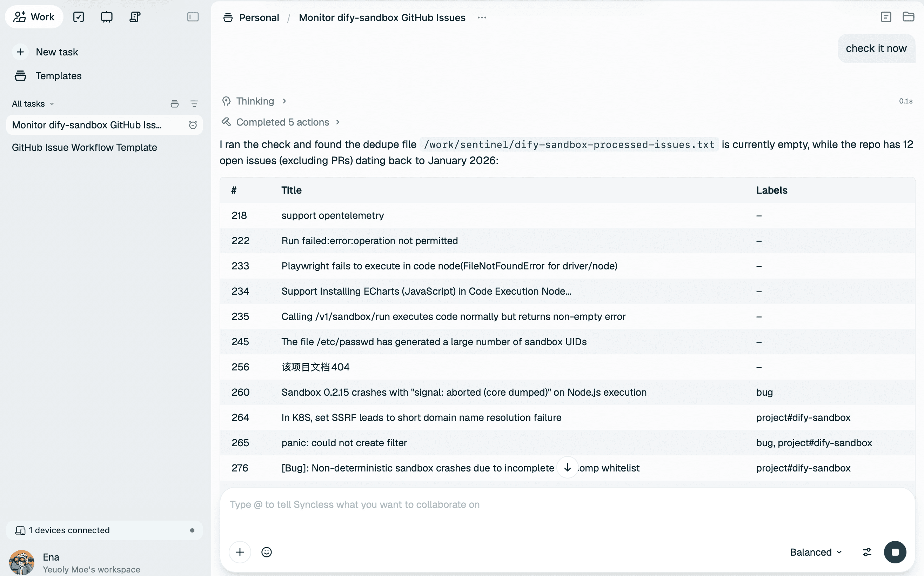Viewport: 924px width, 576px height.
Task: Click the 'check it now' message bubble
Action: click(876, 48)
